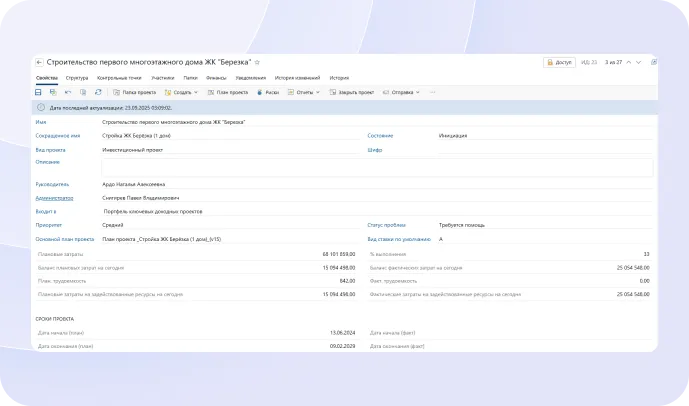This screenshot has width=689, height=406.
Task: Star the project as a favorite
Action: coord(257,62)
